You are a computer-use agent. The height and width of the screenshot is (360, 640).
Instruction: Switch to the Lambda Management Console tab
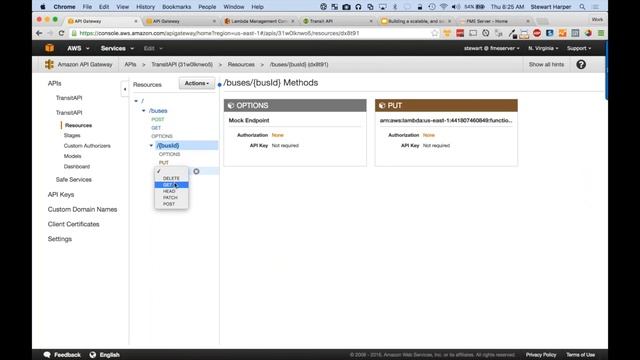(x=259, y=21)
